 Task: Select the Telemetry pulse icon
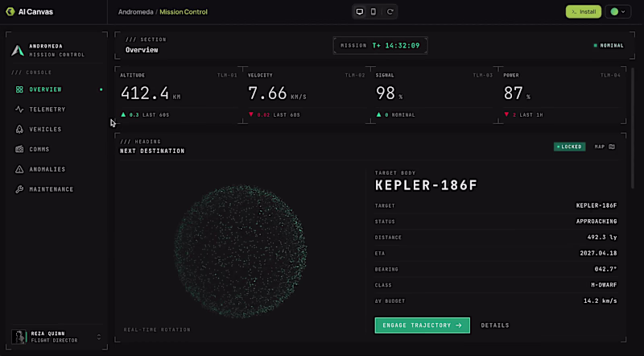coord(19,110)
